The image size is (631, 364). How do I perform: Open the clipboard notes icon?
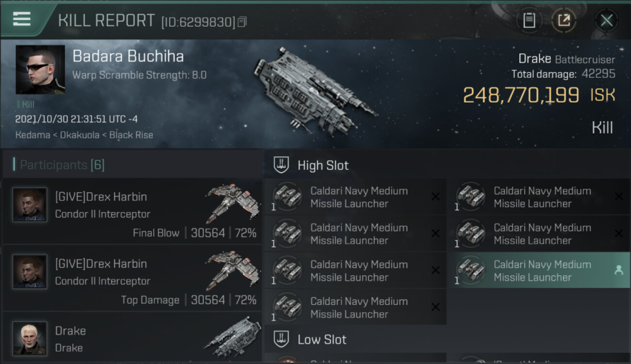coord(529,20)
